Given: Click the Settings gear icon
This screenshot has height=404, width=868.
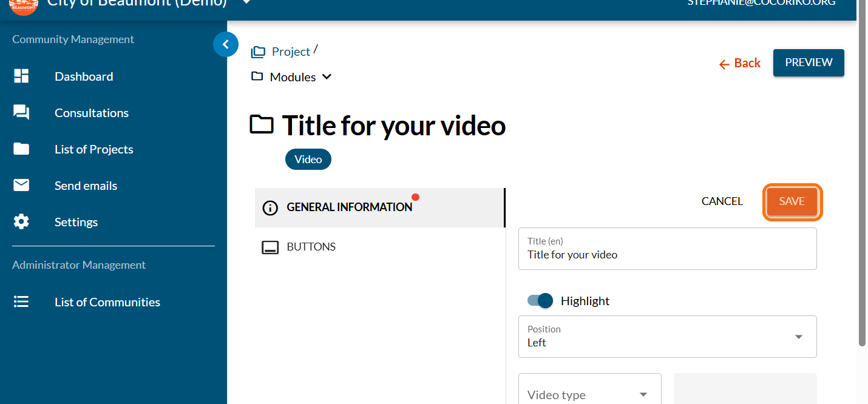Looking at the screenshot, I should tap(21, 222).
